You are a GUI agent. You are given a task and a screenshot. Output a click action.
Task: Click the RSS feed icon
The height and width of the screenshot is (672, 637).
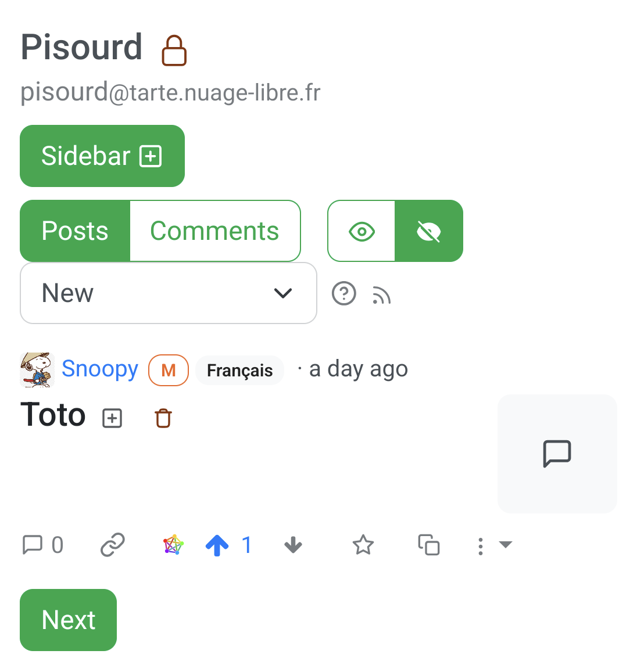[381, 296]
